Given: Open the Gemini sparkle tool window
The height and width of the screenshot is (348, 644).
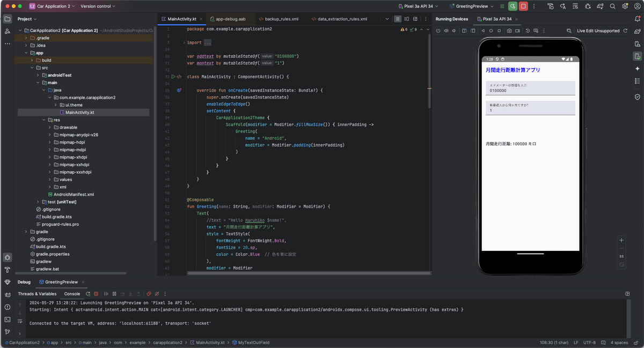Looking at the screenshot, I should 637,69.
